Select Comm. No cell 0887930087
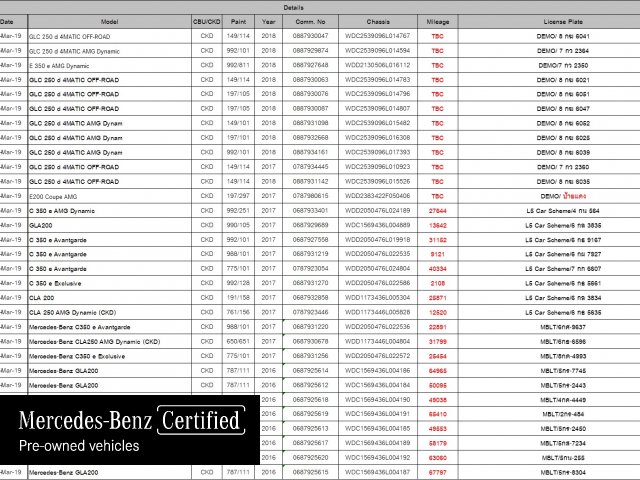This screenshot has height=480, width=640. tap(310, 109)
